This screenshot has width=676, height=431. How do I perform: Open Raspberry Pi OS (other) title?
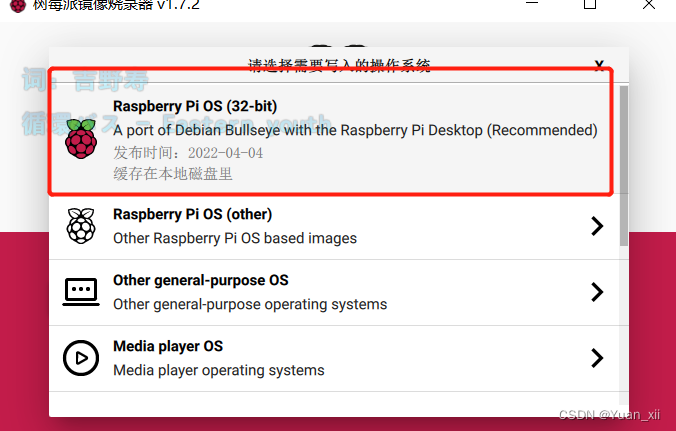pos(192,214)
